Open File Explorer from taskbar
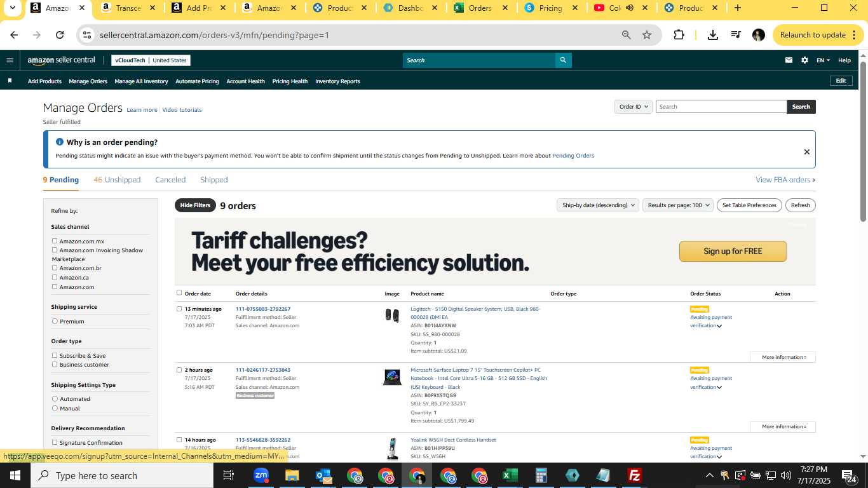The height and width of the screenshot is (488, 868). 292,475
